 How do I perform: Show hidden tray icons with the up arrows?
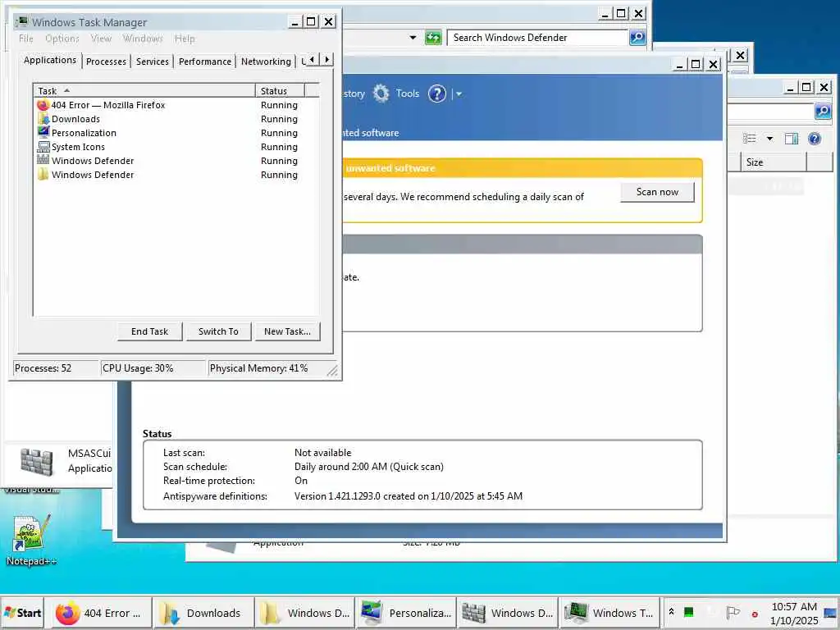coord(671,611)
